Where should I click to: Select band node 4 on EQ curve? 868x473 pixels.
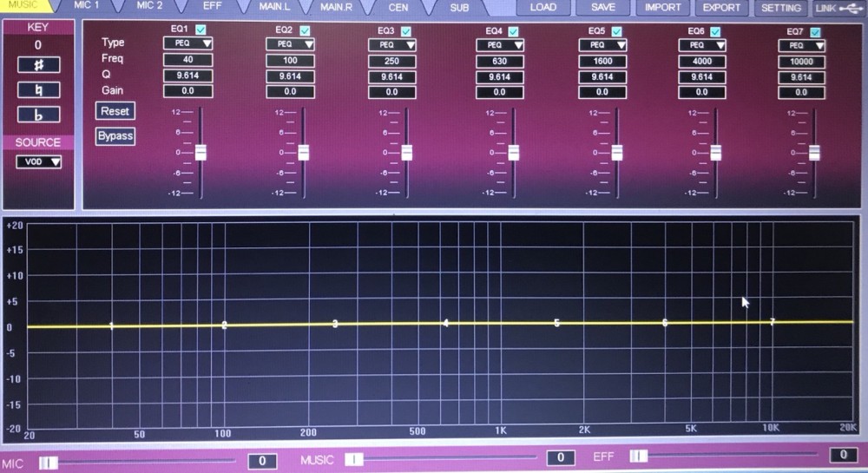coord(446,324)
